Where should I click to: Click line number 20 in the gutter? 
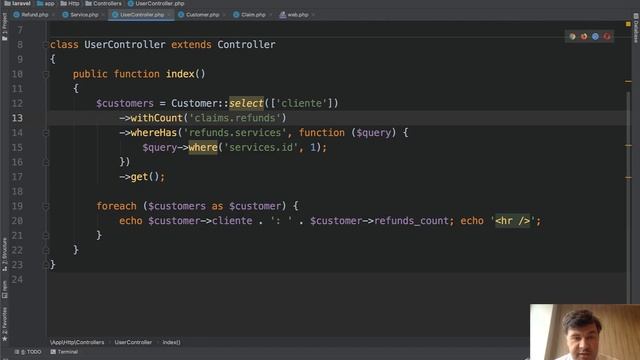(18, 221)
